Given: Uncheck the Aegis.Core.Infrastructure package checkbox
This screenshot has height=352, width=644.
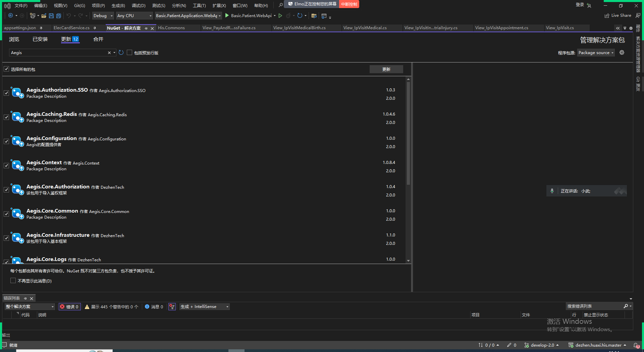Looking at the screenshot, I should click(x=6, y=238).
